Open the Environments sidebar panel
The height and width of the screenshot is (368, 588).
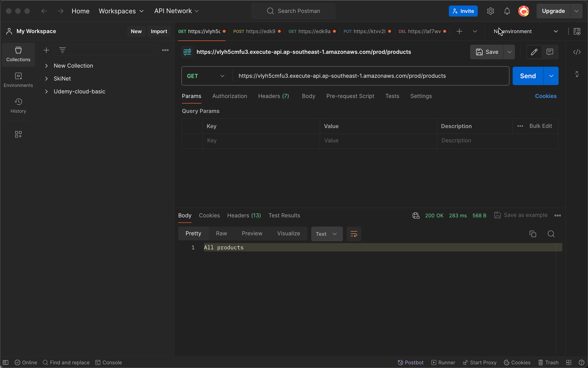[x=18, y=80]
